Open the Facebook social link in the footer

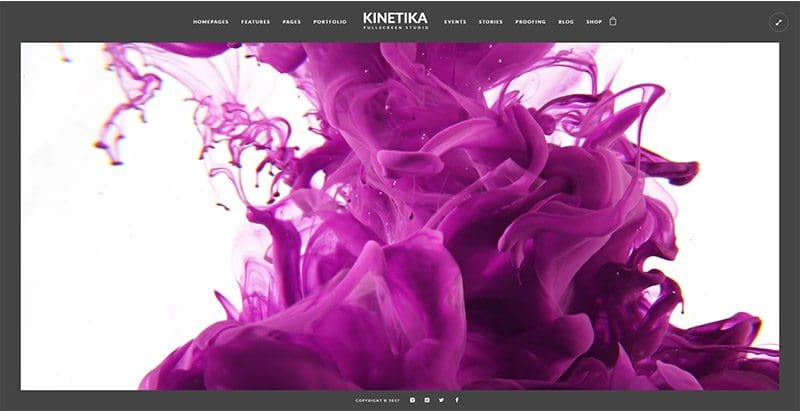457,400
